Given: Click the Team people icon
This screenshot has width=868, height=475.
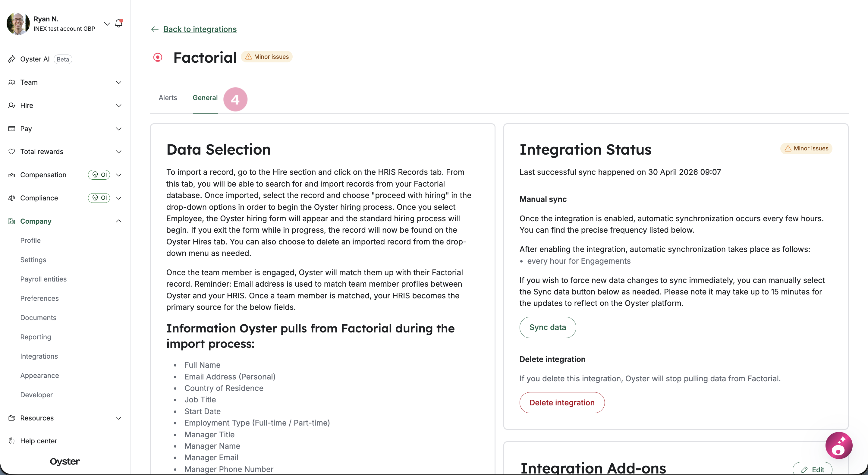Looking at the screenshot, I should 12,82.
